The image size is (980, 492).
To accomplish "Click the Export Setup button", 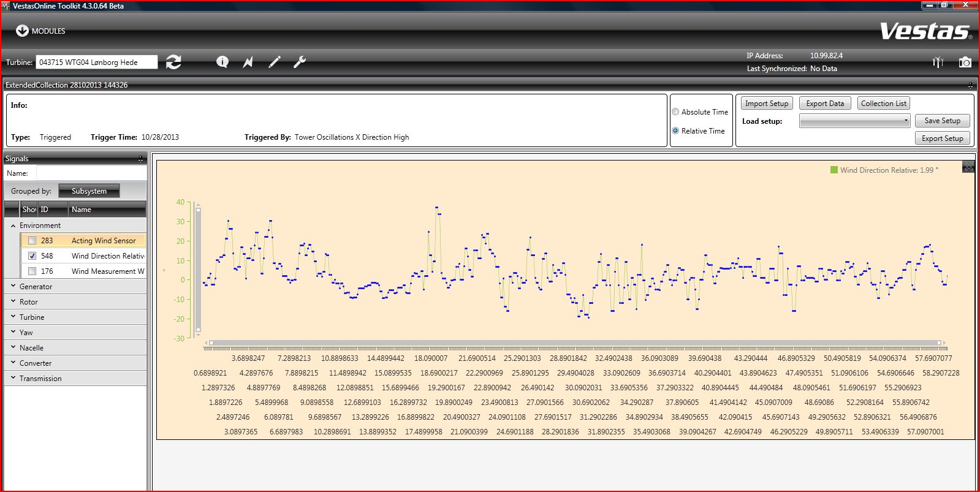I will pyautogui.click(x=943, y=138).
